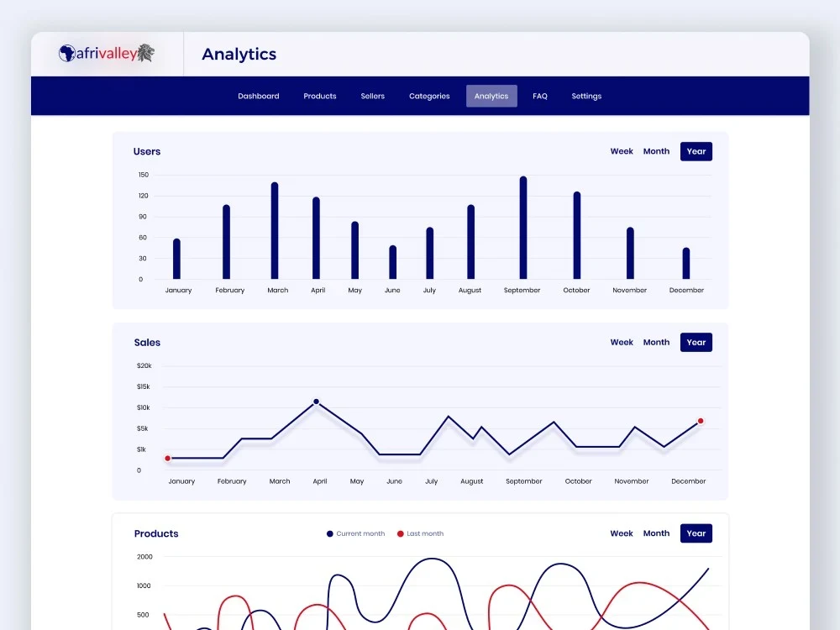This screenshot has width=840, height=630.
Task: Select Month view in the Products panel
Action: coord(656,533)
